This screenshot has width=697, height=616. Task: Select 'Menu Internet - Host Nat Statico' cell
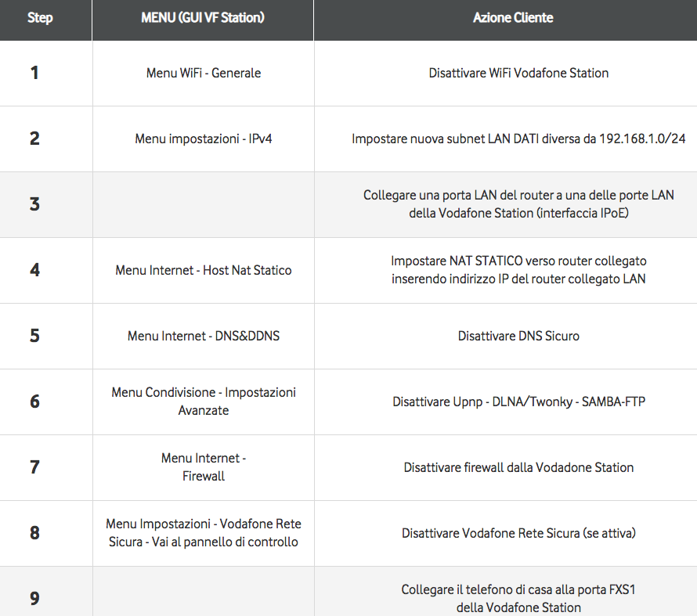pos(204,270)
